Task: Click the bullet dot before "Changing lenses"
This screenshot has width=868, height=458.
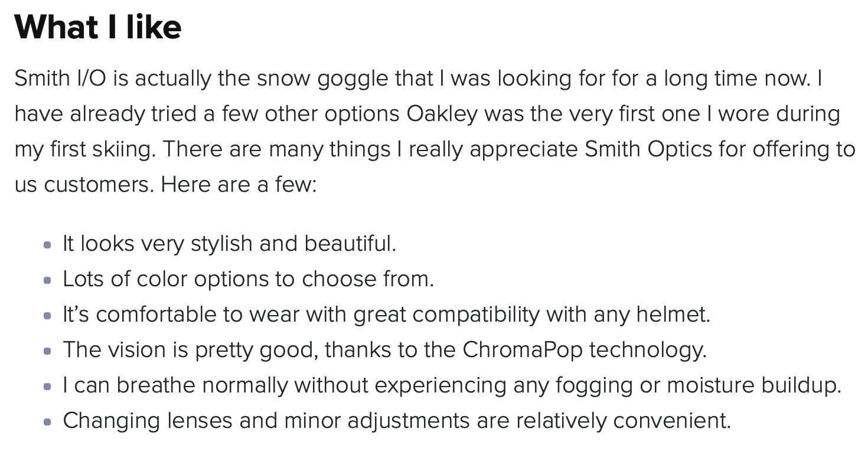Action: (x=48, y=422)
